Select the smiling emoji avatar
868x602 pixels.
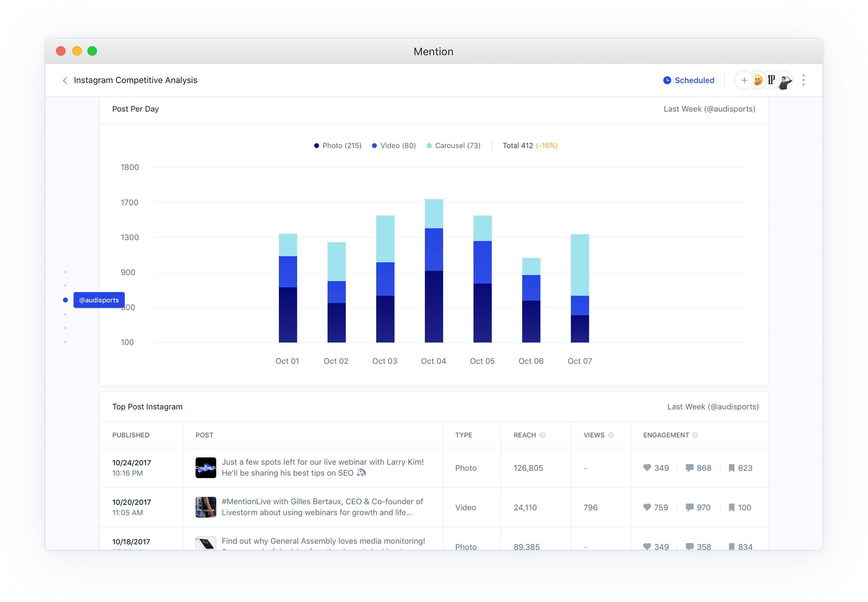pos(757,80)
